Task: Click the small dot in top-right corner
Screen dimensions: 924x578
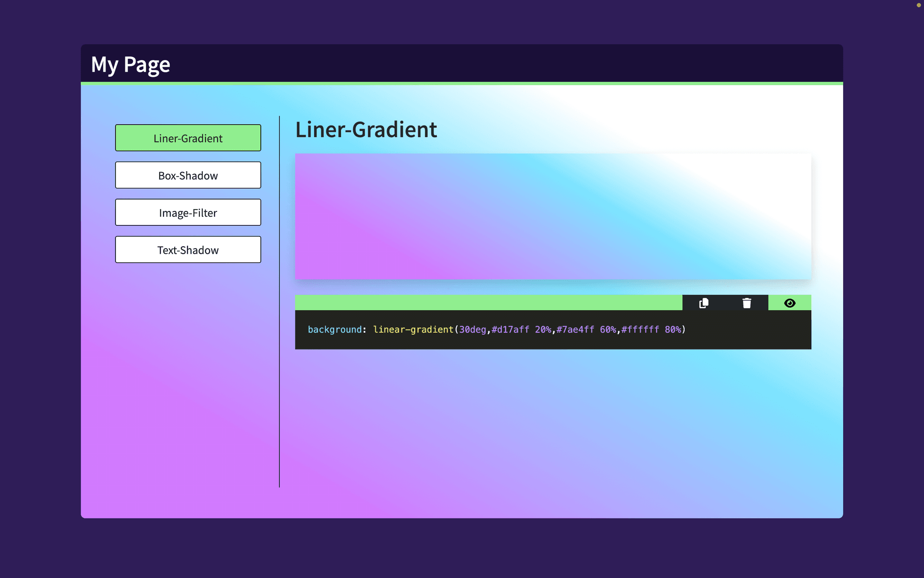Action: click(x=919, y=5)
